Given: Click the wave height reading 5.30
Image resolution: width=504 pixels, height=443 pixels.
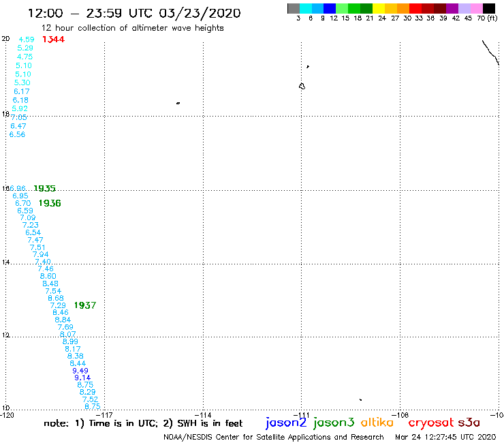Looking at the screenshot, I should click(22, 82).
